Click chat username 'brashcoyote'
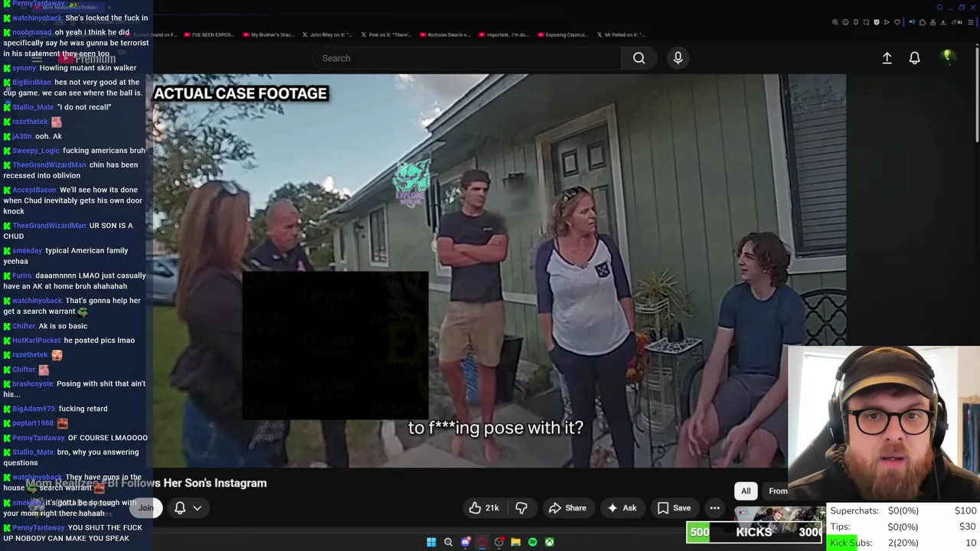980x551 pixels. [x=33, y=384]
